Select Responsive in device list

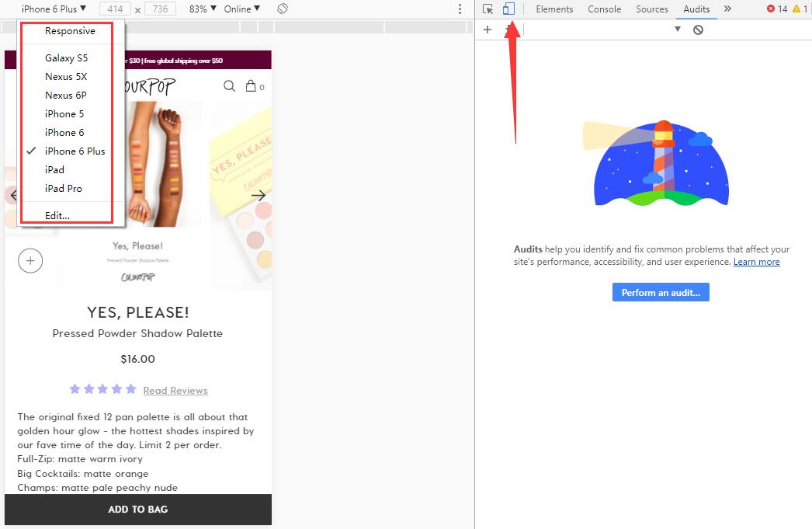[x=71, y=31]
